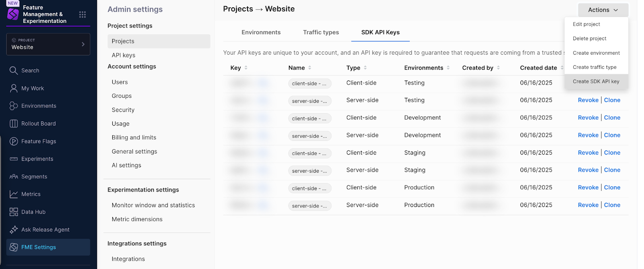Open Metrics chart icon in sidebar
The height and width of the screenshot is (269, 644).
click(14, 194)
